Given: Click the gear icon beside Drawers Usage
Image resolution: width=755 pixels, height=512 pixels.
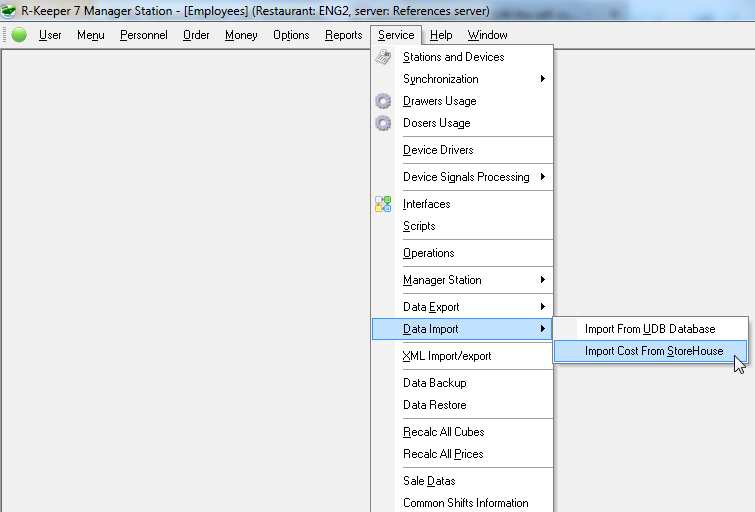Looking at the screenshot, I should [x=383, y=101].
